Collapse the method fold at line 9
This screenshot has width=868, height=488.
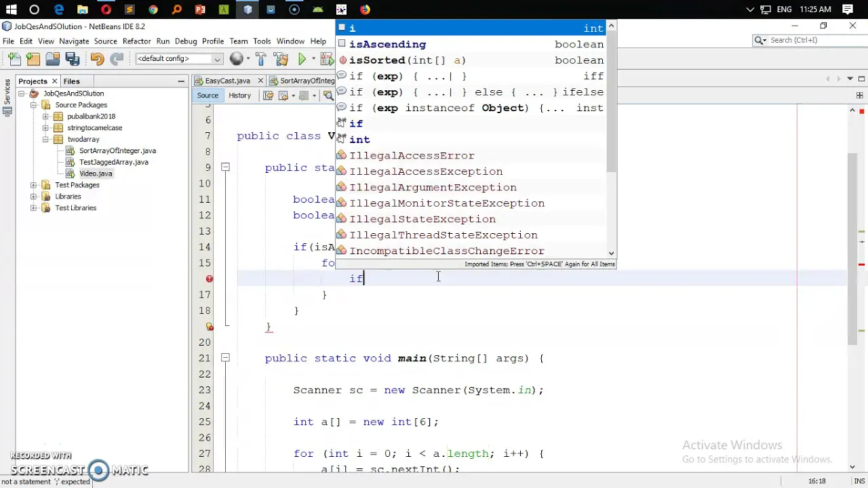[225, 167]
